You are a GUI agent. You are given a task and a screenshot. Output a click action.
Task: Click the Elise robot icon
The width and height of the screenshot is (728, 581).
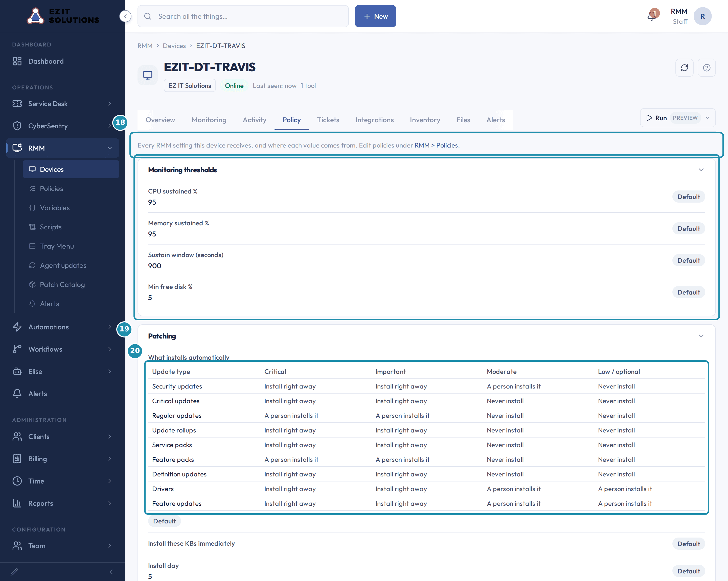[x=17, y=372]
